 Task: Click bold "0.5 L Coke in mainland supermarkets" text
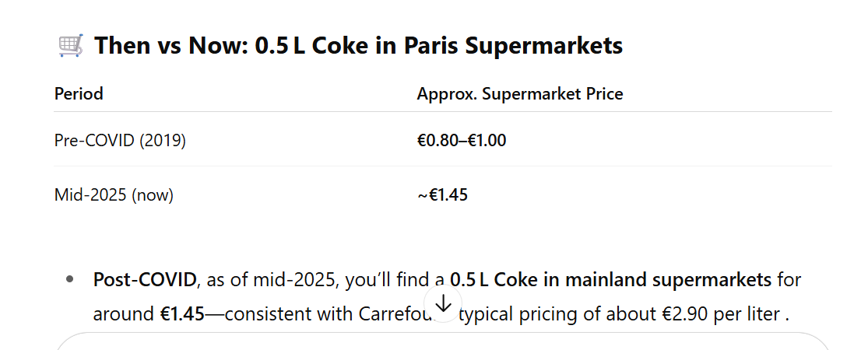[x=610, y=279]
